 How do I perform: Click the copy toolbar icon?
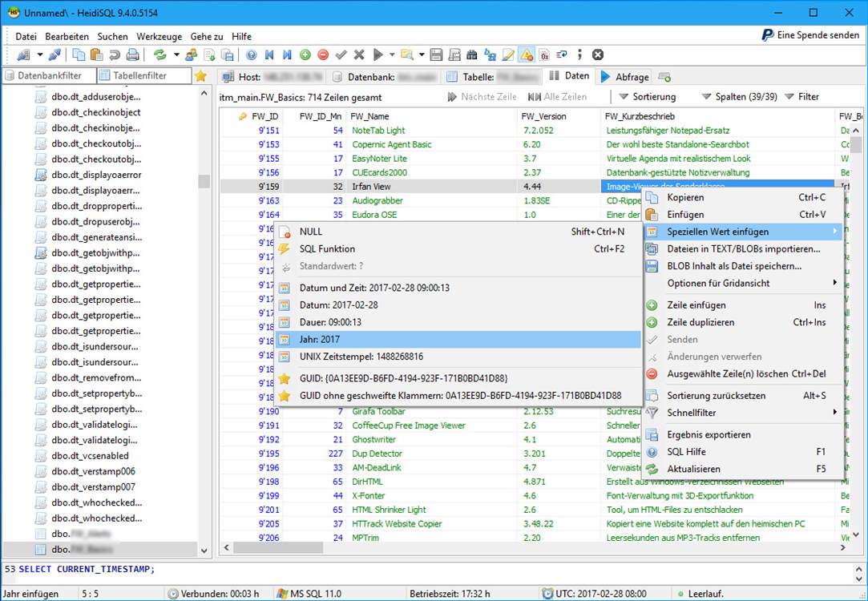[79, 54]
